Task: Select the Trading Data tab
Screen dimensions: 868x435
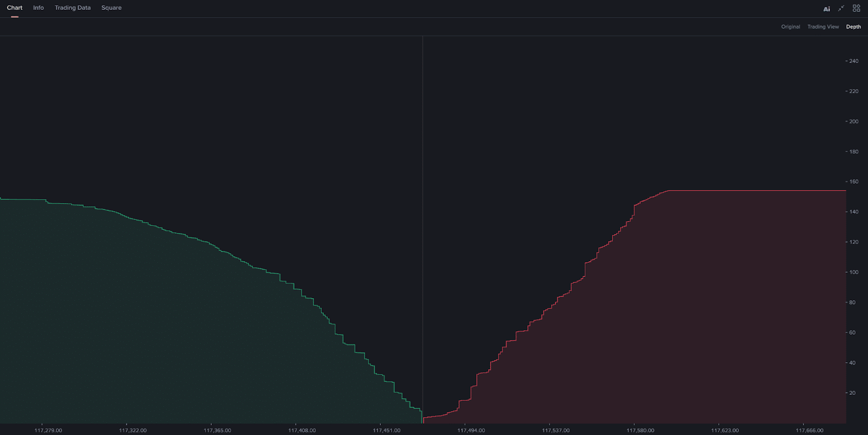Action: [x=73, y=8]
